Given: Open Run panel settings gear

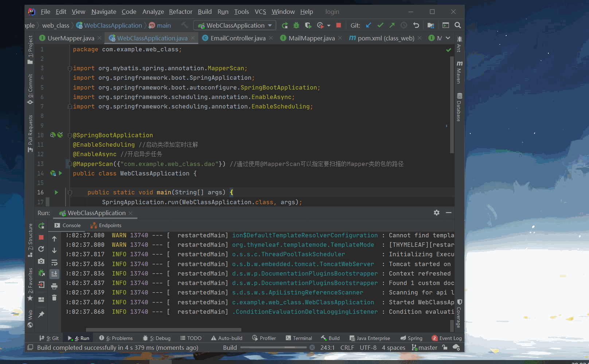Looking at the screenshot, I should coord(437,213).
